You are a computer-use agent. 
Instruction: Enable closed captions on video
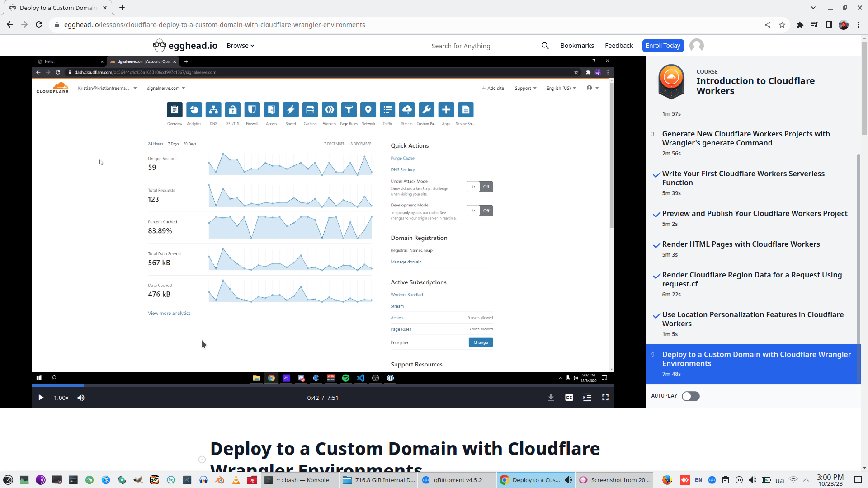[x=569, y=398]
